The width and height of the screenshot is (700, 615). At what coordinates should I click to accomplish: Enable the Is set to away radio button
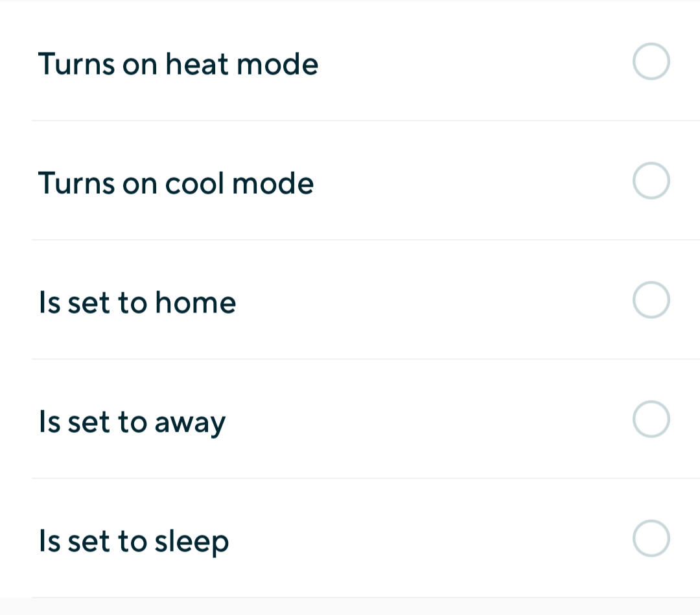(651, 419)
